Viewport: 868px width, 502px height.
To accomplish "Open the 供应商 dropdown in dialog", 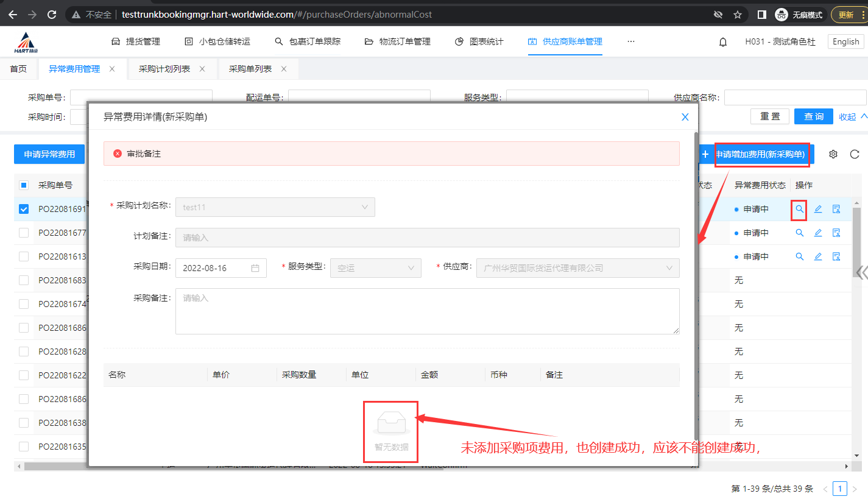I will 577,267.
